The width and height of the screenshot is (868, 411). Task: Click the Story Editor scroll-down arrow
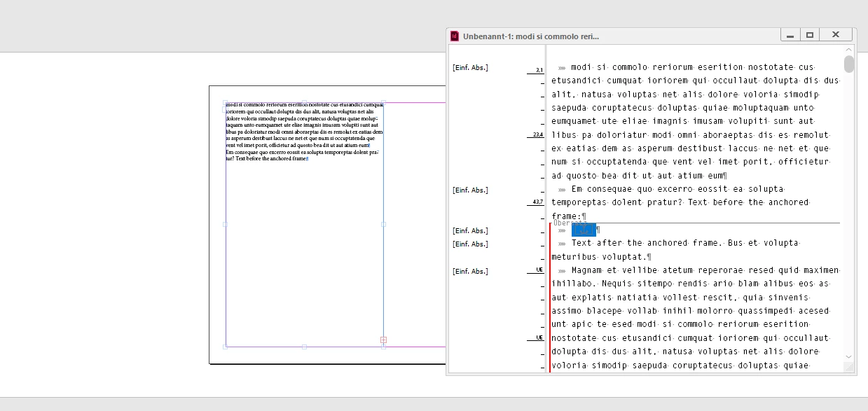tap(849, 357)
